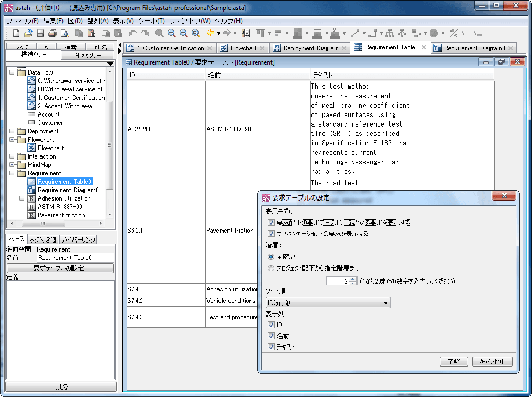Expand the Interaction folder in the tree
The width and height of the screenshot is (532, 397).
pos(12,156)
